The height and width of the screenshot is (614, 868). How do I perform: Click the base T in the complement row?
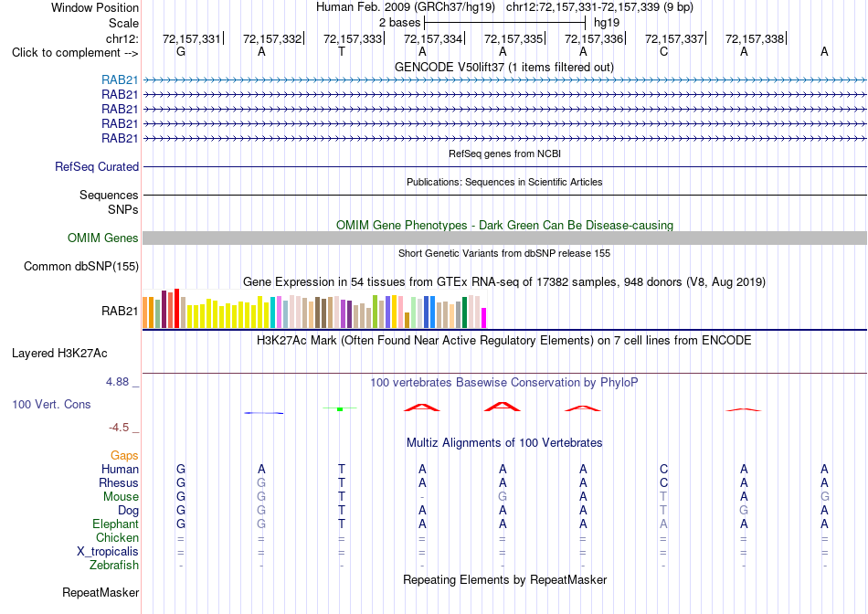[x=342, y=51]
